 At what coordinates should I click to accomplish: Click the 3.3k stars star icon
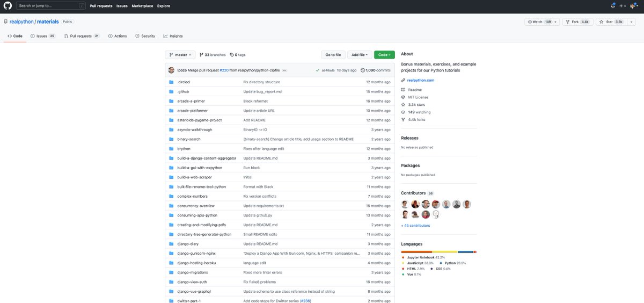[x=403, y=105]
